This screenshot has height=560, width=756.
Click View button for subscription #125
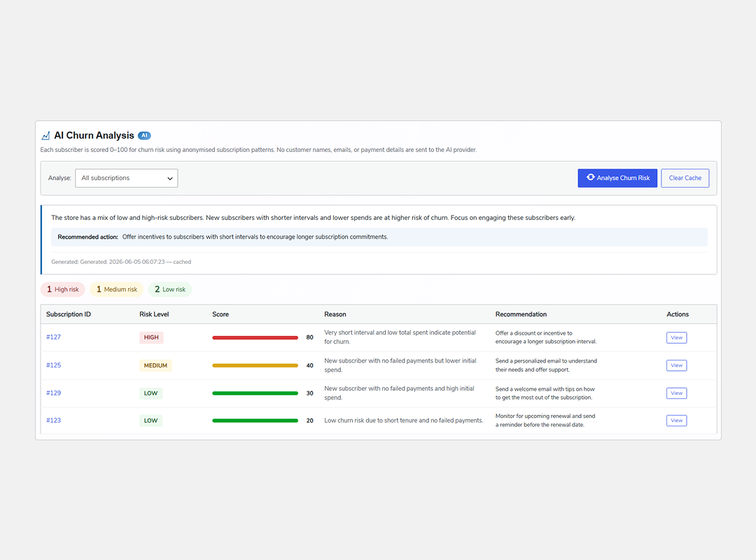(x=676, y=365)
